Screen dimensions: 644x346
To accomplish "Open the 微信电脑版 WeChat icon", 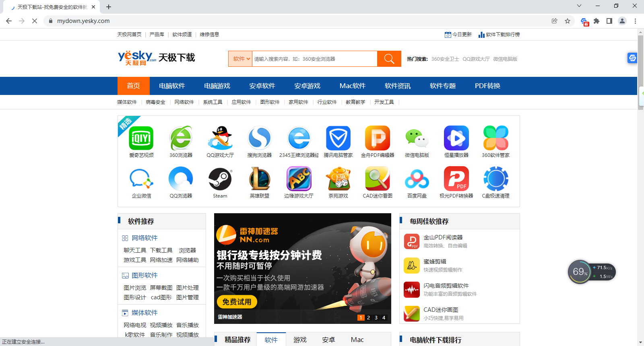I will [417, 138].
